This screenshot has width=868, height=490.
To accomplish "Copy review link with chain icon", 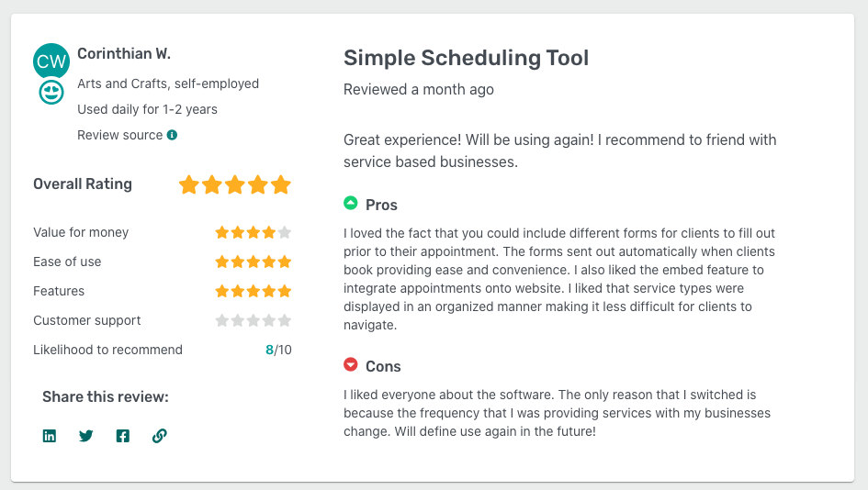I will pos(160,436).
